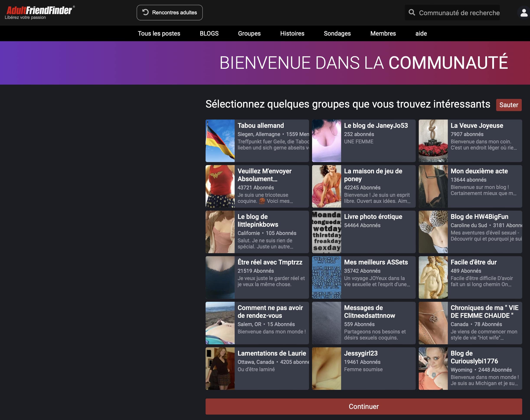Select La Veuve Joyeuse group title
The height and width of the screenshot is (420, 530).
(476, 125)
